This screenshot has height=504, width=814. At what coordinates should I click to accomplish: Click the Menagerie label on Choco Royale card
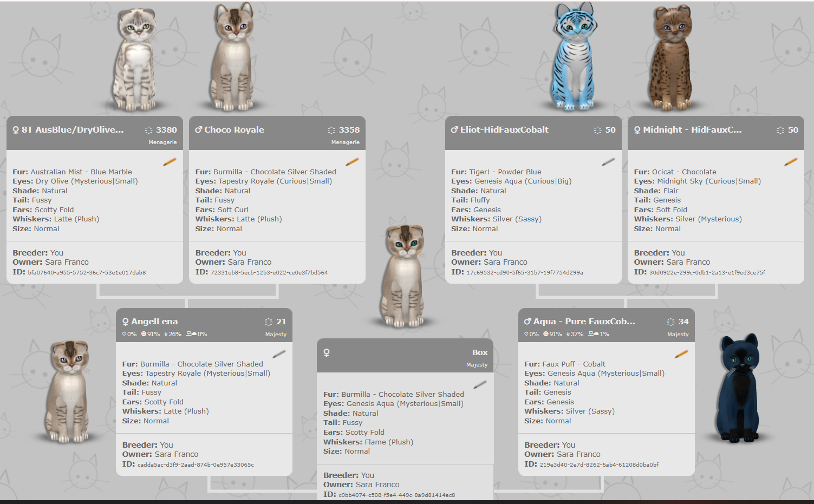(x=346, y=142)
